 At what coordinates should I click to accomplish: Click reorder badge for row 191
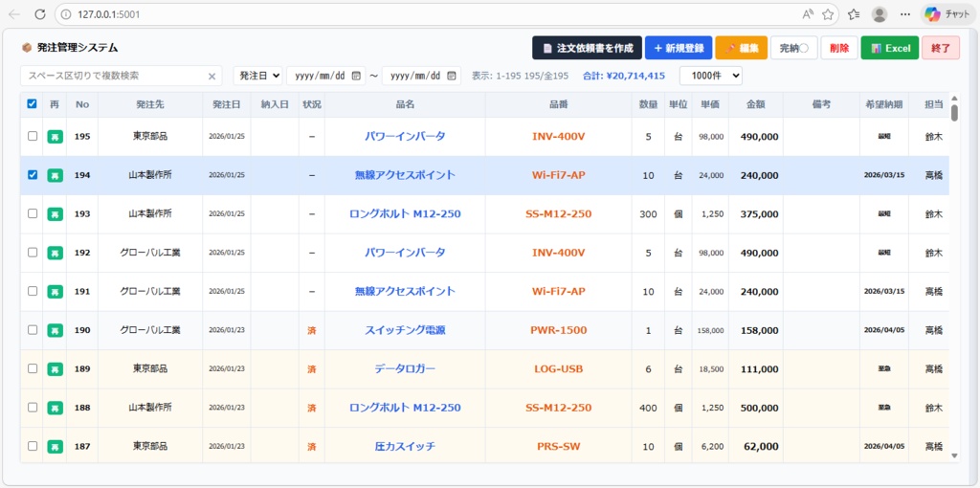coord(55,292)
